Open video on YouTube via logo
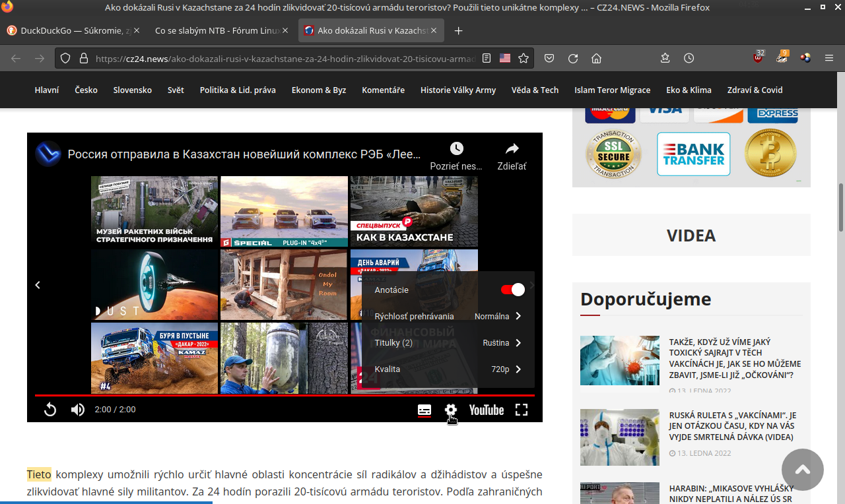 [x=487, y=410]
